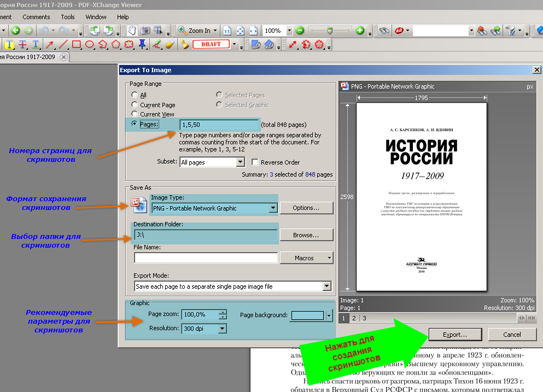Select the Highlight text tool
The height and width of the screenshot is (392, 543).
(9, 44)
